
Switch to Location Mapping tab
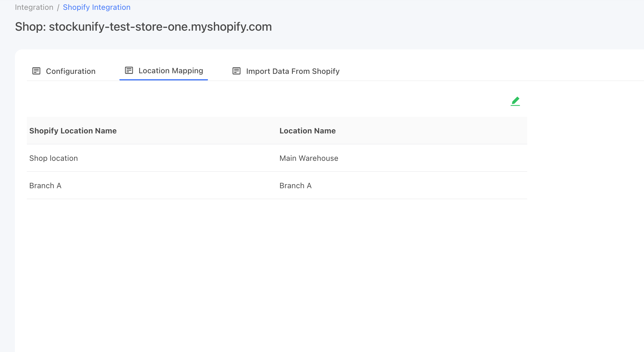tap(164, 71)
